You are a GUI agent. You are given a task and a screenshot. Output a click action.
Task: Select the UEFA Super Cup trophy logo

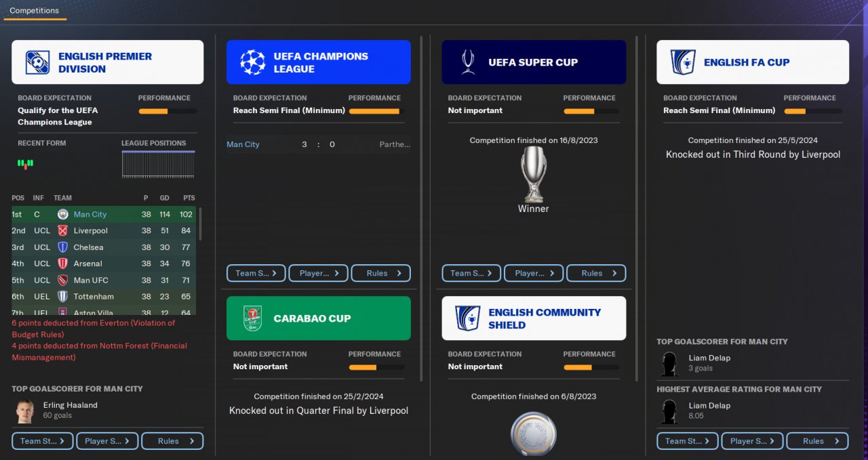point(468,62)
